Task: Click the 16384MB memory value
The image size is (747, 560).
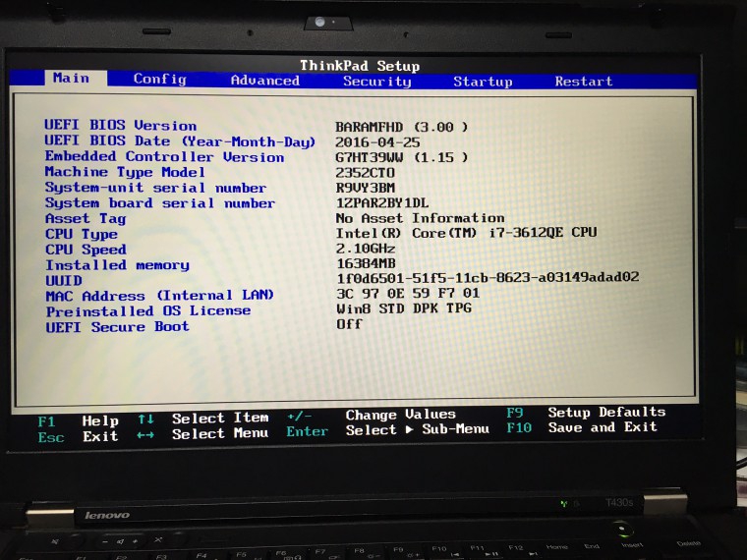Action: point(366,263)
